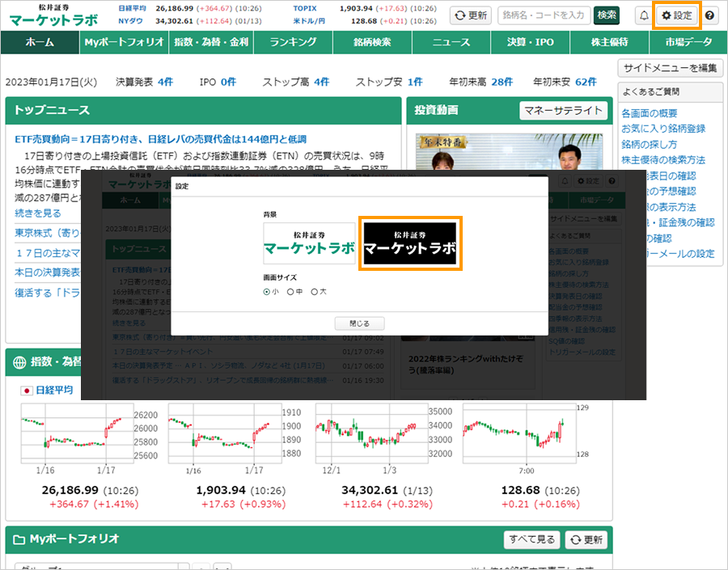
Task: Open the ETF売買動向 top news headline
Action: click(161, 139)
